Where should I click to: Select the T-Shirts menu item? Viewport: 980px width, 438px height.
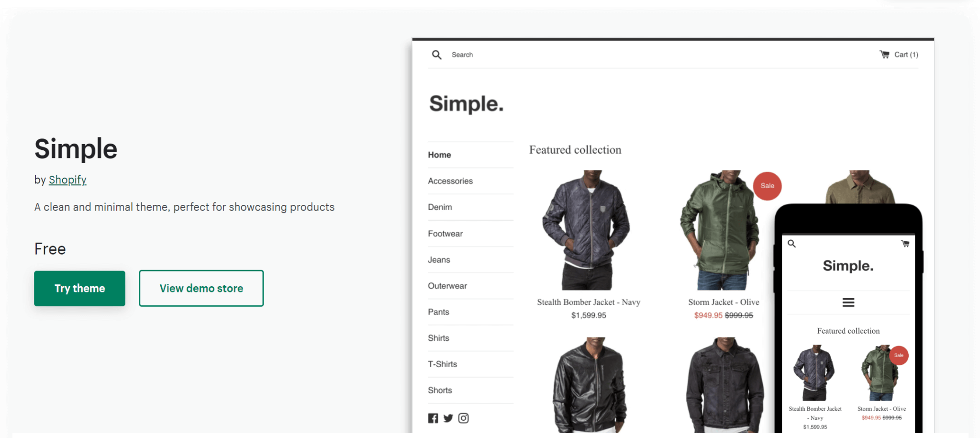click(x=443, y=364)
